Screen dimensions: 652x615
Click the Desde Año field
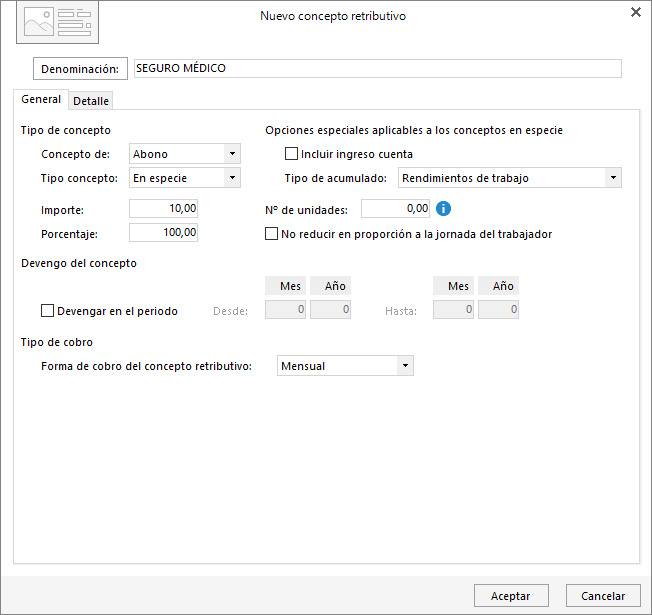pyautogui.click(x=331, y=310)
